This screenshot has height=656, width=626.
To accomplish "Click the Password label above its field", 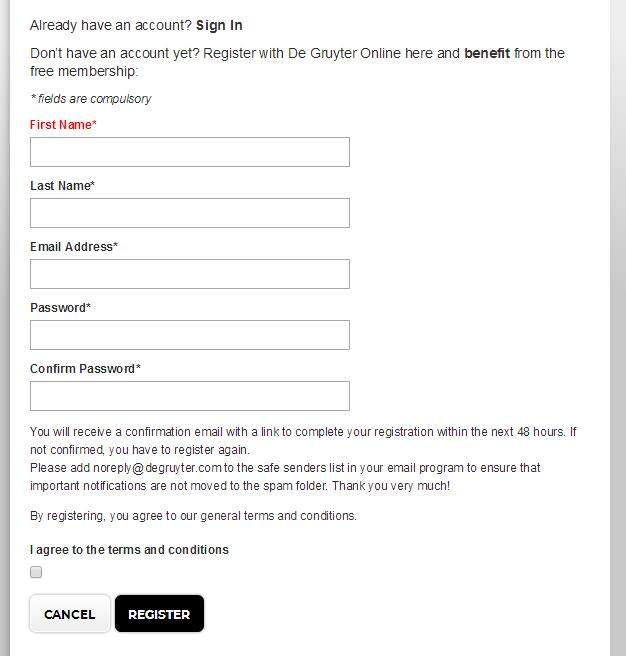I will pyautogui.click(x=60, y=308).
